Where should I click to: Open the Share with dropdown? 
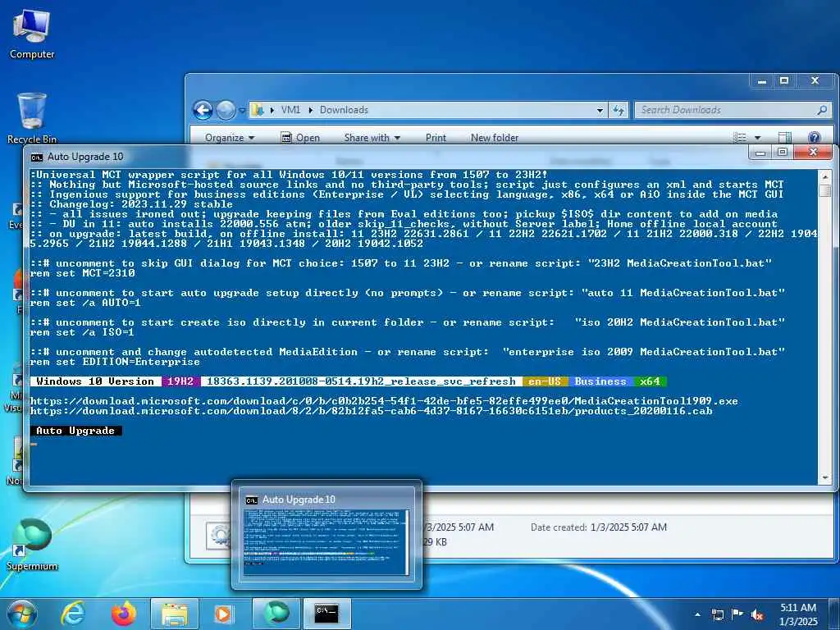(x=372, y=138)
